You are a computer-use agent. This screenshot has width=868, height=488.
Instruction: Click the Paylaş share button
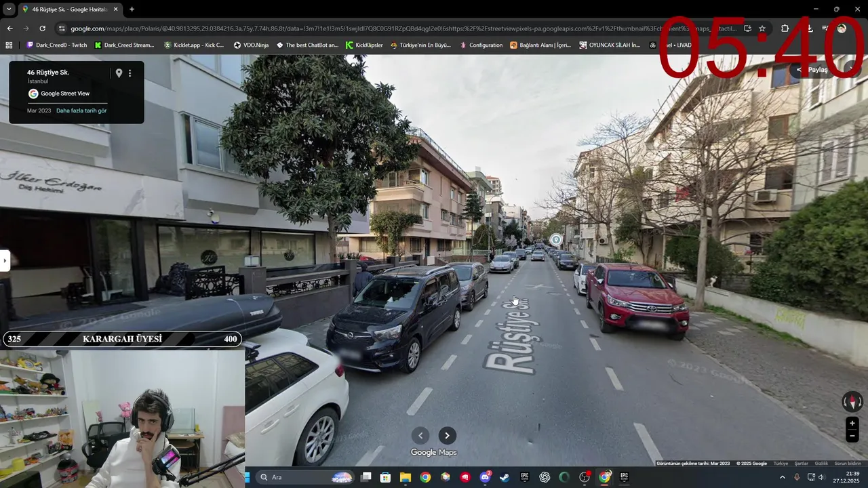click(x=812, y=70)
